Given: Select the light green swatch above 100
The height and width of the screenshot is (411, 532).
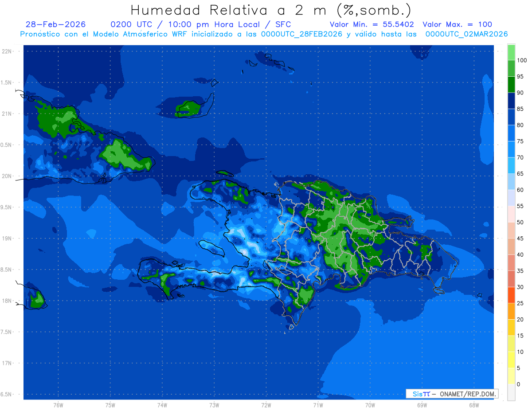Looking at the screenshot, I should [x=511, y=52].
